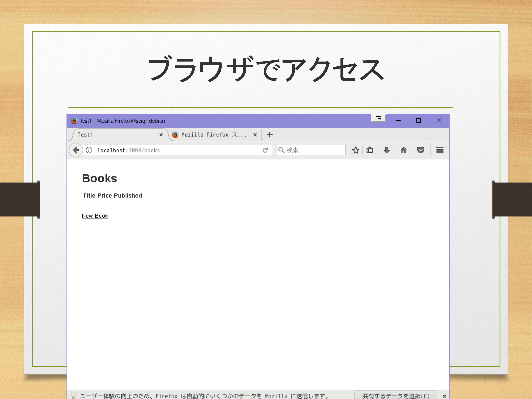The image size is (532, 399).
Task: Bookmark this page with the star icon
Action: click(x=356, y=150)
